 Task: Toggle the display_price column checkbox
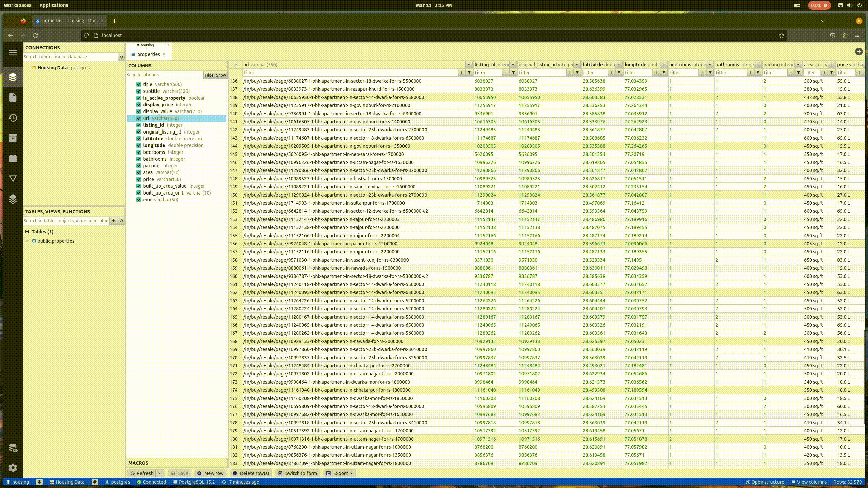(139, 105)
